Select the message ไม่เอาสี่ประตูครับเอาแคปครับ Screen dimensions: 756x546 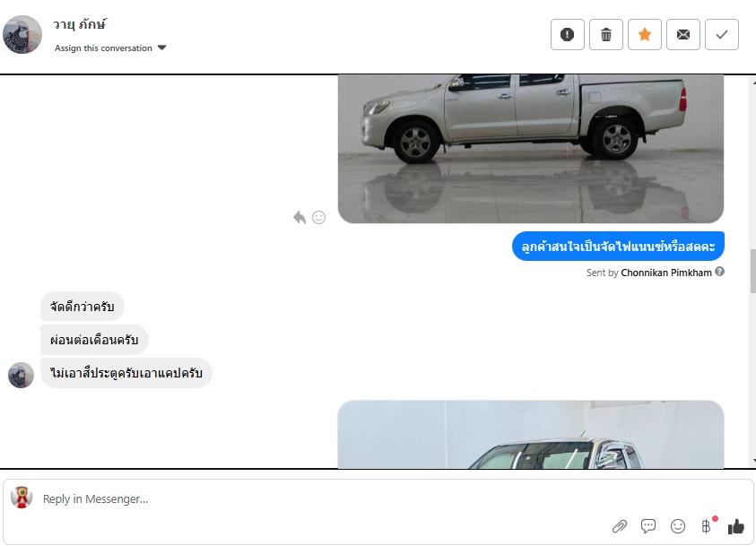tap(126, 373)
